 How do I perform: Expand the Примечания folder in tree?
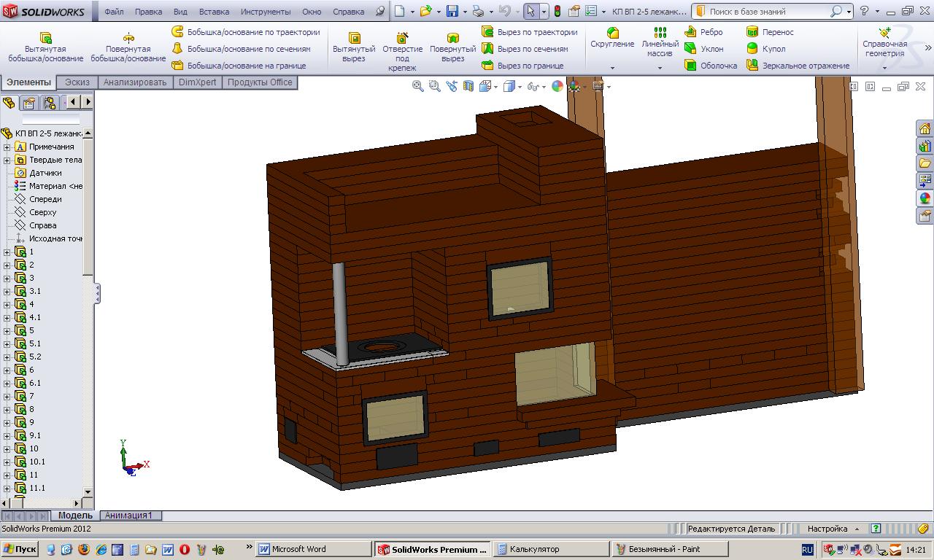coord(7,147)
